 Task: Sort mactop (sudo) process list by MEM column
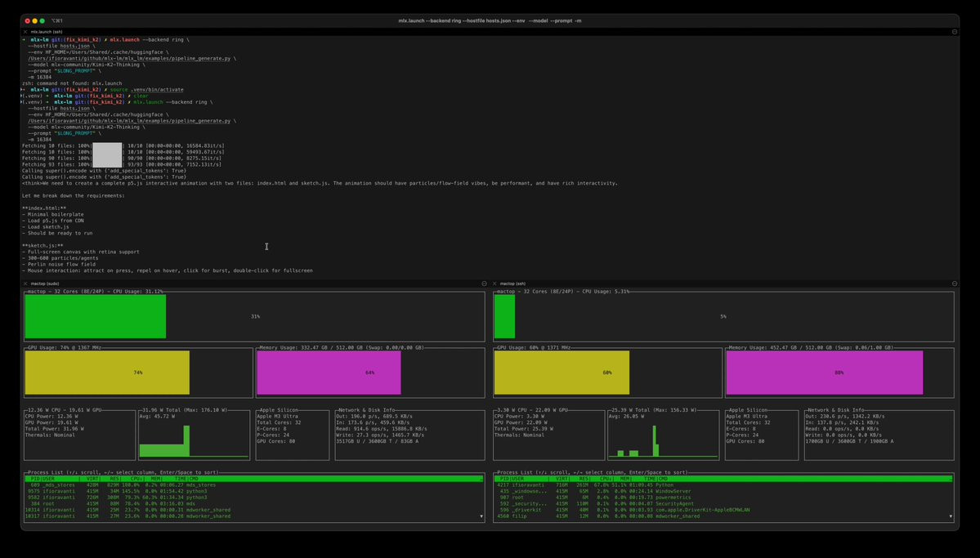coord(155,479)
